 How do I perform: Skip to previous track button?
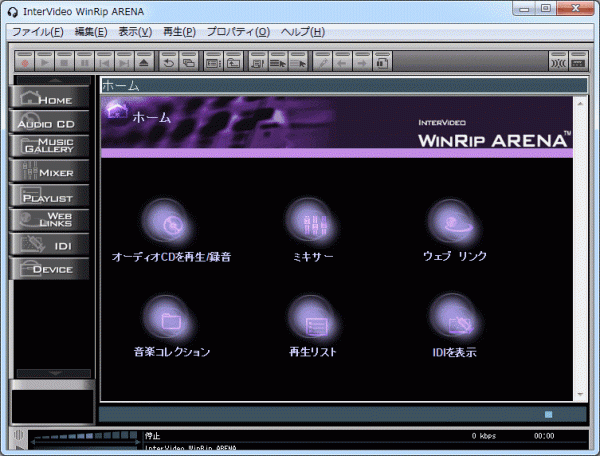[104, 62]
